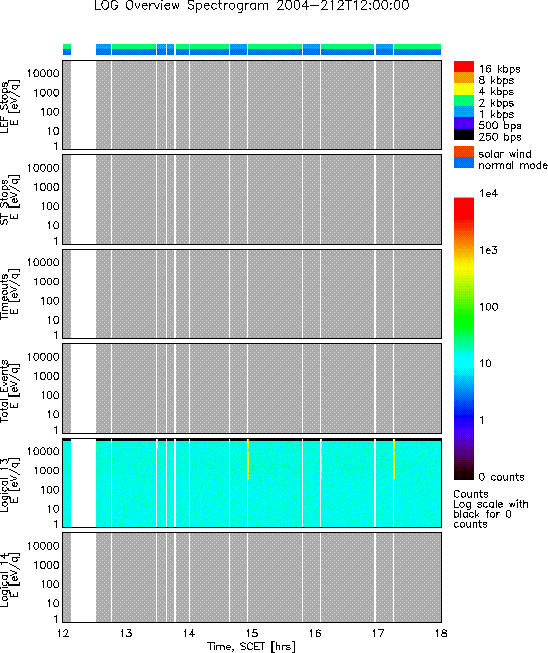Click the '250 bps' legend text

500,137
